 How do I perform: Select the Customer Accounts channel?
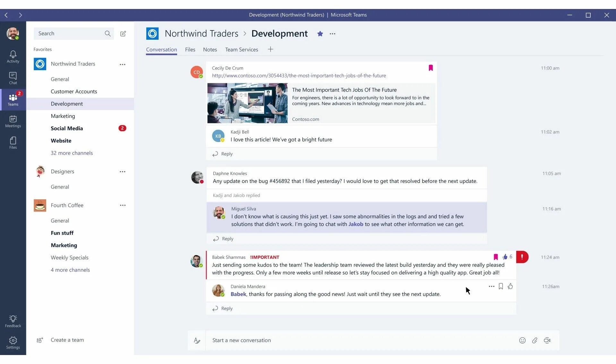click(x=80, y=91)
